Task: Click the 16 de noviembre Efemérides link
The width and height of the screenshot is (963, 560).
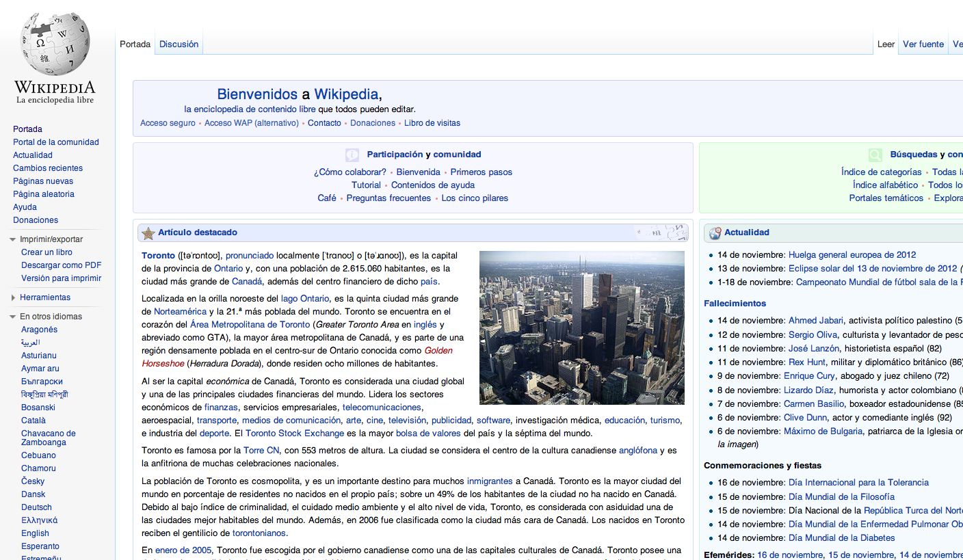Action: point(790,555)
